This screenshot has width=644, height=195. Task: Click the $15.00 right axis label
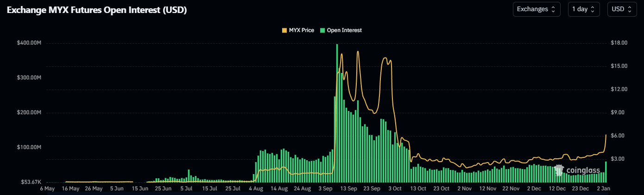coord(619,66)
